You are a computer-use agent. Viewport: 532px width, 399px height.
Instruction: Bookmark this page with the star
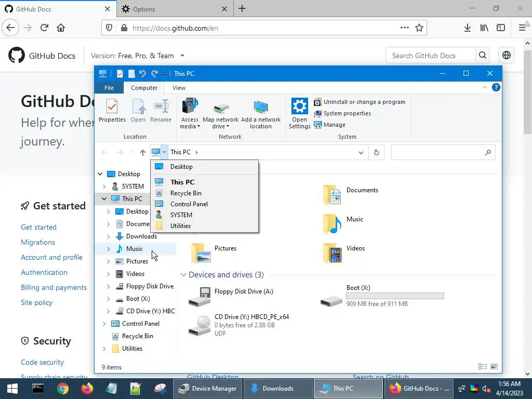tap(419, 28)
